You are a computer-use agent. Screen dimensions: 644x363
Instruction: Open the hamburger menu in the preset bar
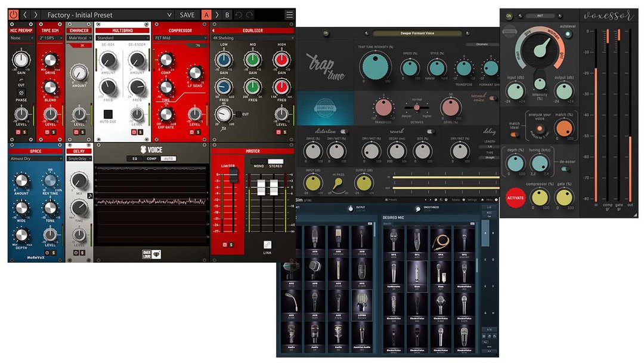(x=289, y=15)
